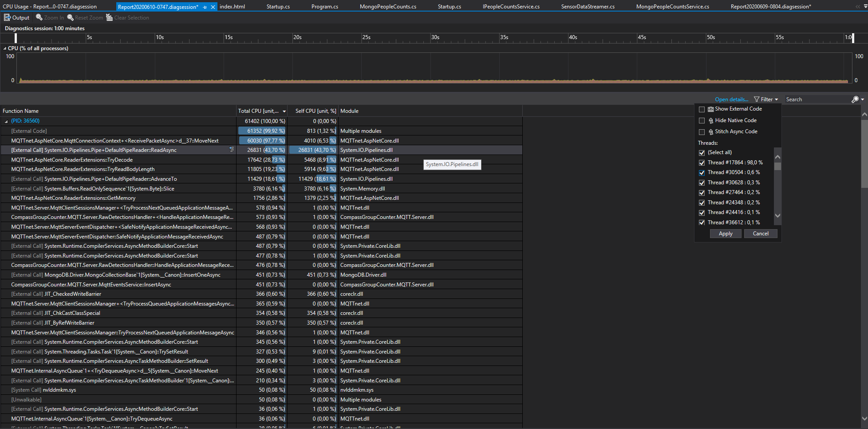Collapse the (PID: 36560) tree node
Image resolution: width=868 pixels, height=429 pixels.
[x=6, y=121]
